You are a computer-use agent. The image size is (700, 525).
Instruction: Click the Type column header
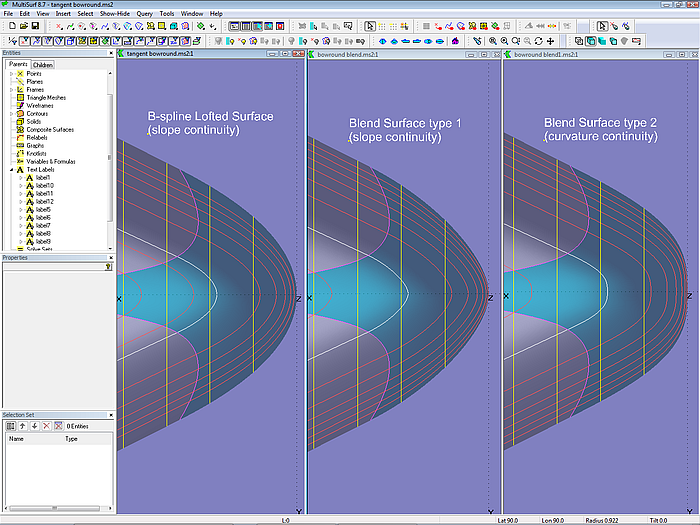point(72,439)
